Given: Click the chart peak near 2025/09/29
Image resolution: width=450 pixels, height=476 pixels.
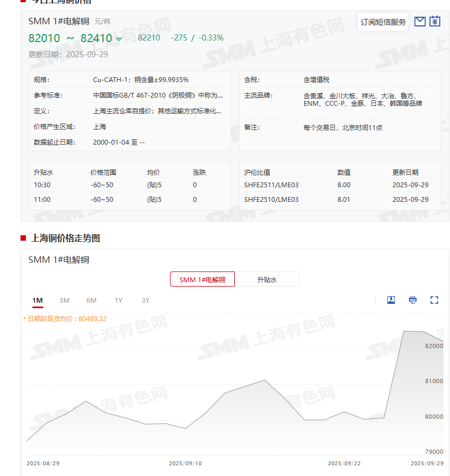Looking at the screenshot, I should click(406, 331).
